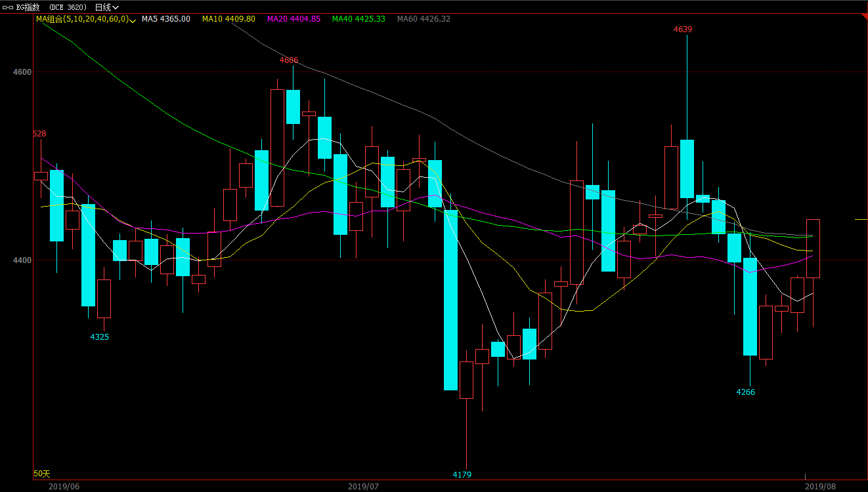868x492 pixels.
Task: Click the MA20 4404.85 legend label
Action: (293, 19)
